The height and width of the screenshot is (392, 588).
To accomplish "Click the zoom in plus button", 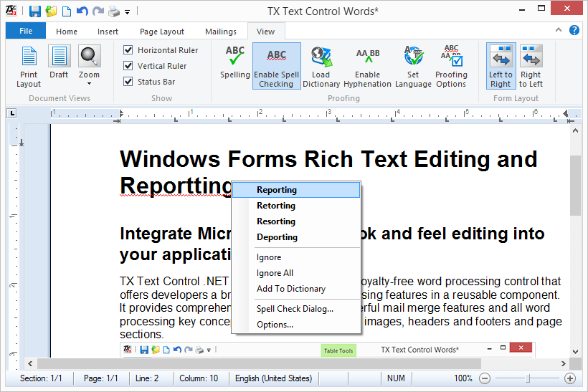I will [x=570, y=378].
